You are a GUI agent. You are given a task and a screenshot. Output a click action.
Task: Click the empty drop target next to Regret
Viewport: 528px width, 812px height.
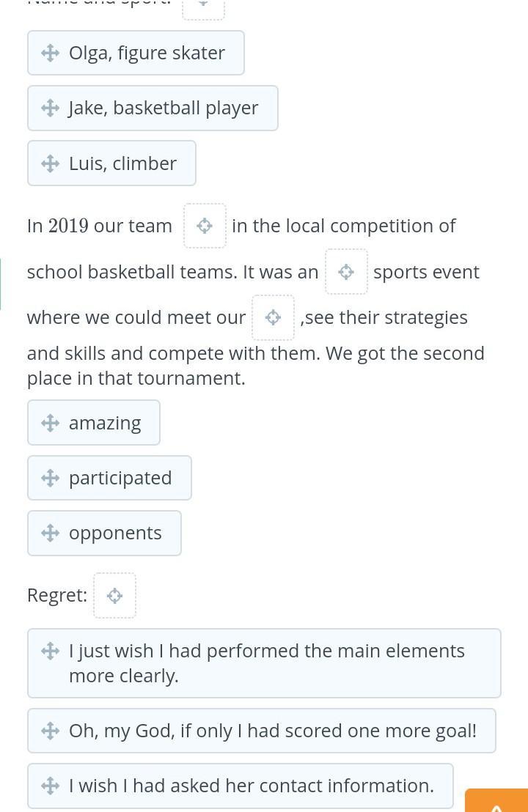point(114,595)
